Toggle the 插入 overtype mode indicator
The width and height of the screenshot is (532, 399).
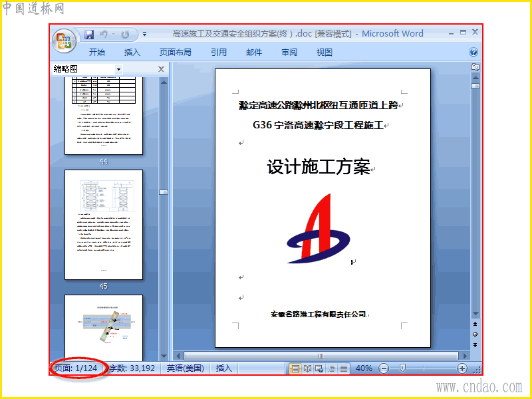[224, 368]
